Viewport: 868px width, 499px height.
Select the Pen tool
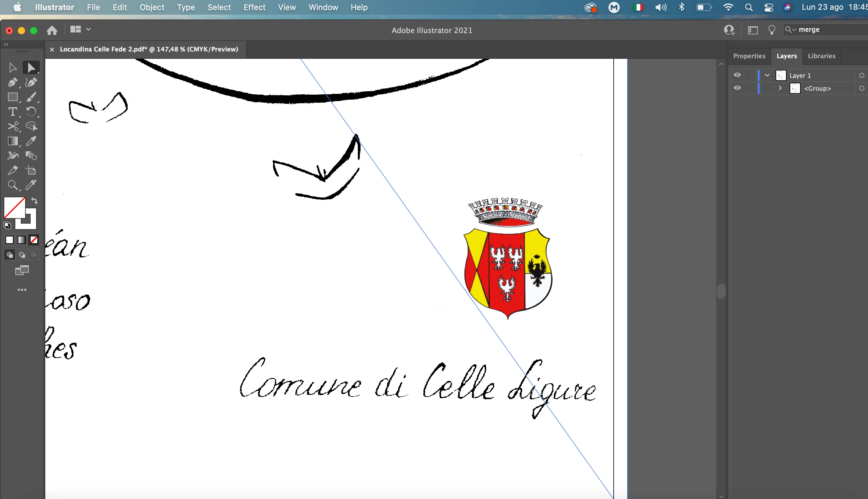click(x=13, y=82)
